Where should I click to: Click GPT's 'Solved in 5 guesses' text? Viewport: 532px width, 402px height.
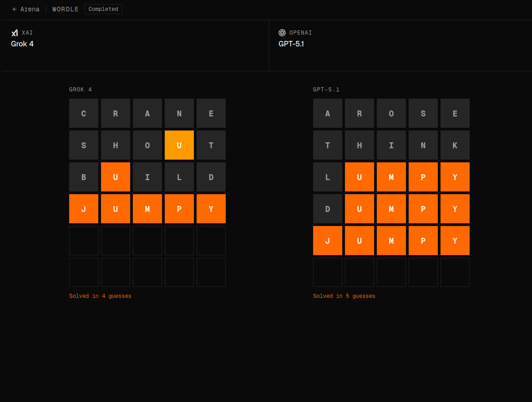pyautogui.click(x=344, y=296)
